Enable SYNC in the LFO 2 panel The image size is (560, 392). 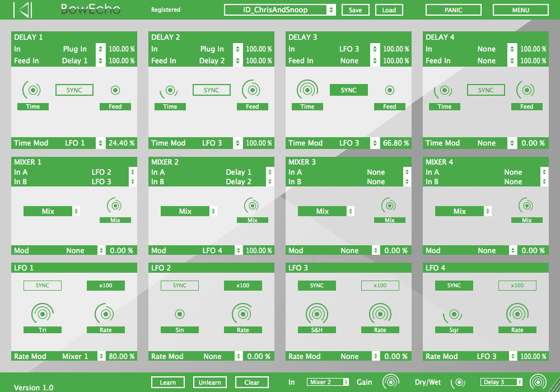(179, 286)
